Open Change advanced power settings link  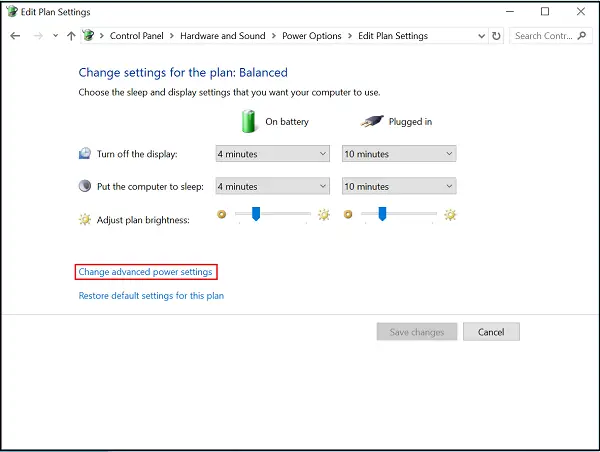point(146,272)
